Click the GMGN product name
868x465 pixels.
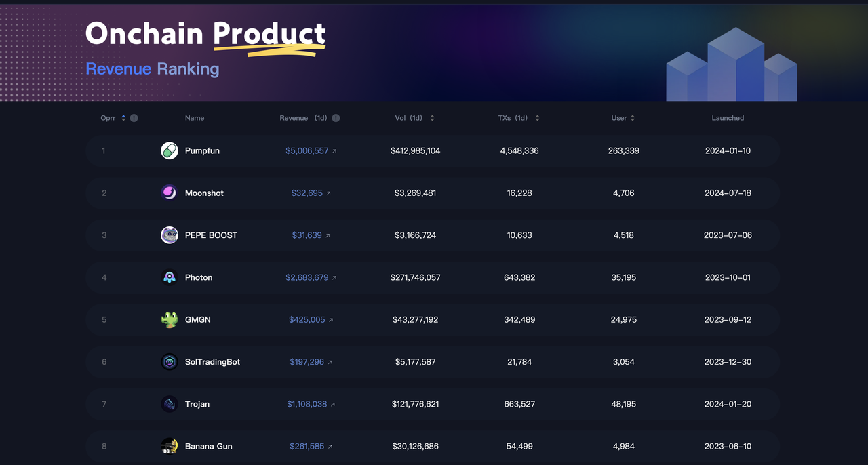click(197, 319)
